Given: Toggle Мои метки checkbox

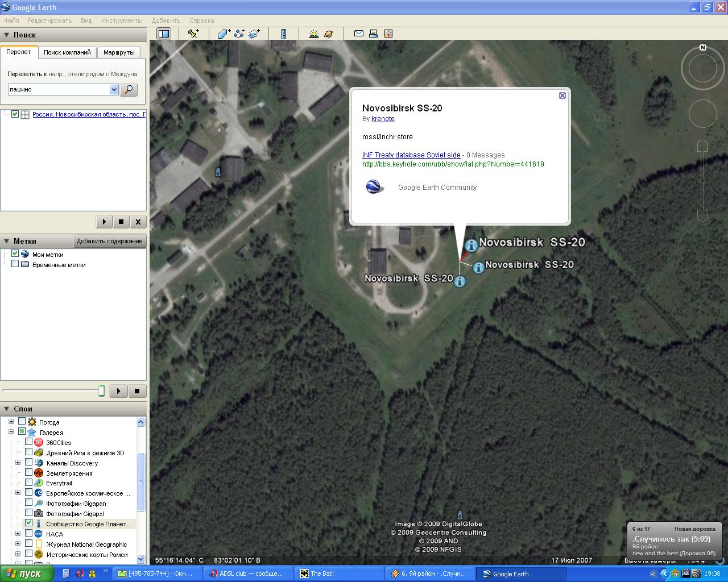Looking at the screenshot, I should click(15, 254).
